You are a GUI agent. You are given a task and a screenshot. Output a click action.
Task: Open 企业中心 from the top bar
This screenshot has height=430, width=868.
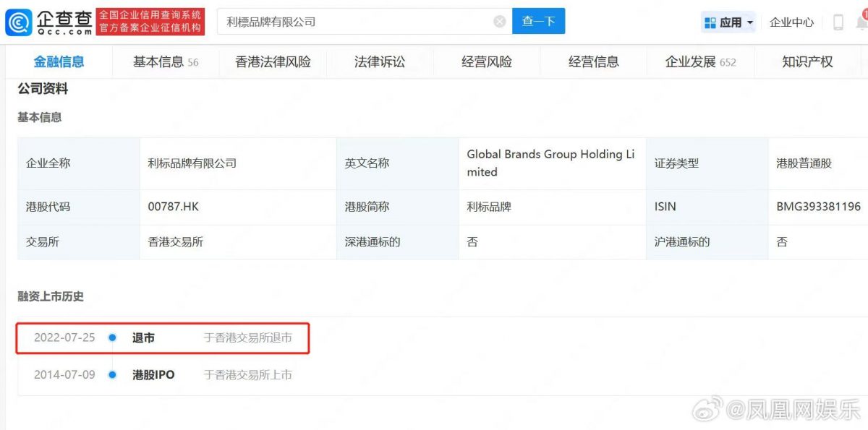point(791,22)
